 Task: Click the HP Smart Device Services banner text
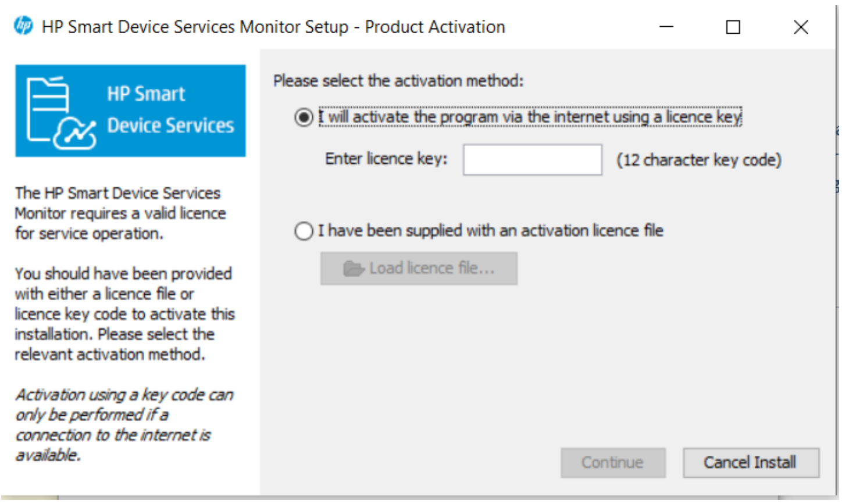pos(170,110)
